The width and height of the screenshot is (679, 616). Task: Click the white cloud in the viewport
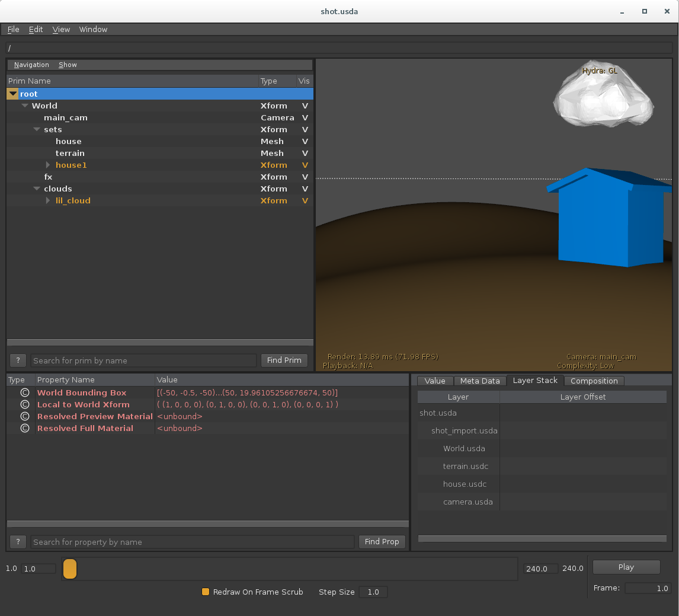tap(603, 95)
